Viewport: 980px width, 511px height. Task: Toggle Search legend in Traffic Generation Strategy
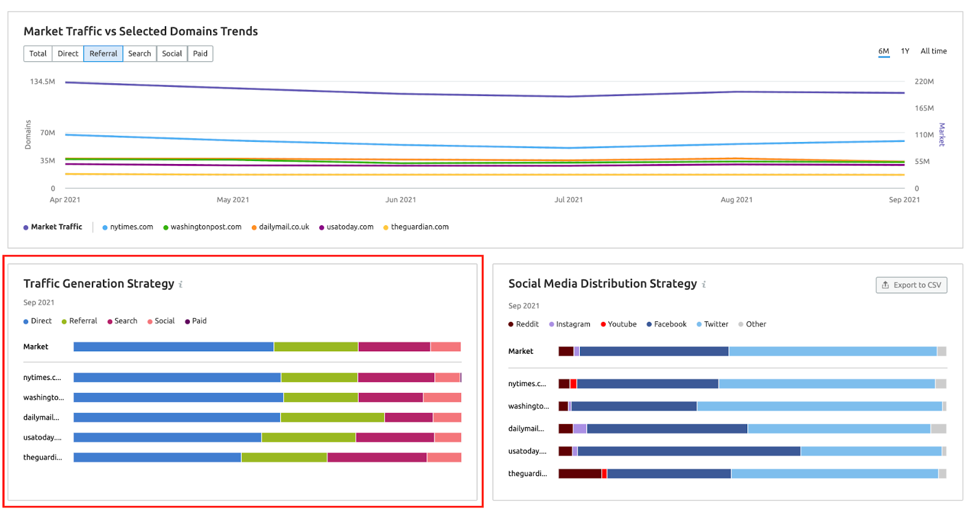pos(122,321)
